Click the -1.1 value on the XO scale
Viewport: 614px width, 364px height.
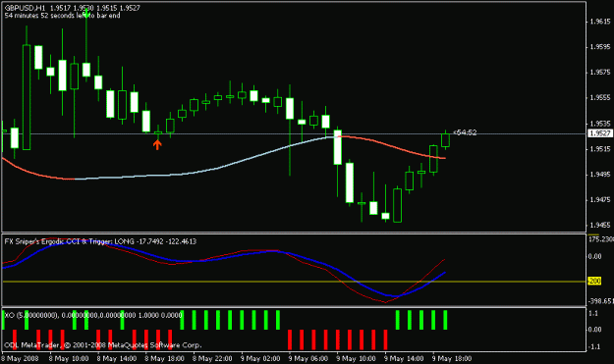[x=593, y=346]
